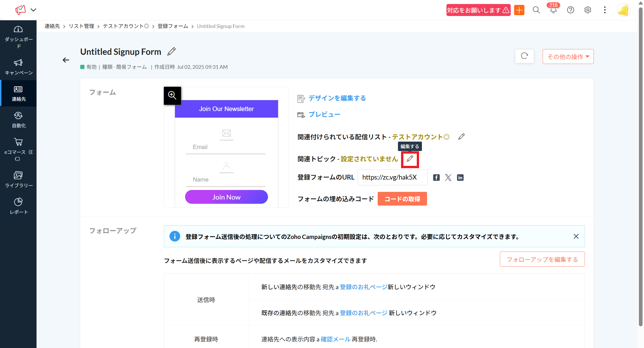Click the コードの取得 button
The width and height of the screenshot is (644, 348).
(x=402, y=199)
